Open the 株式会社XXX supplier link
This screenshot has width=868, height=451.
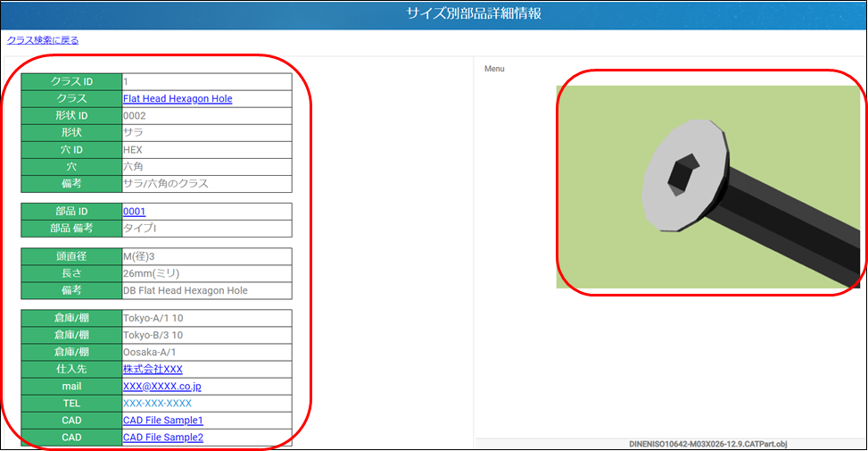coord(153,369)
